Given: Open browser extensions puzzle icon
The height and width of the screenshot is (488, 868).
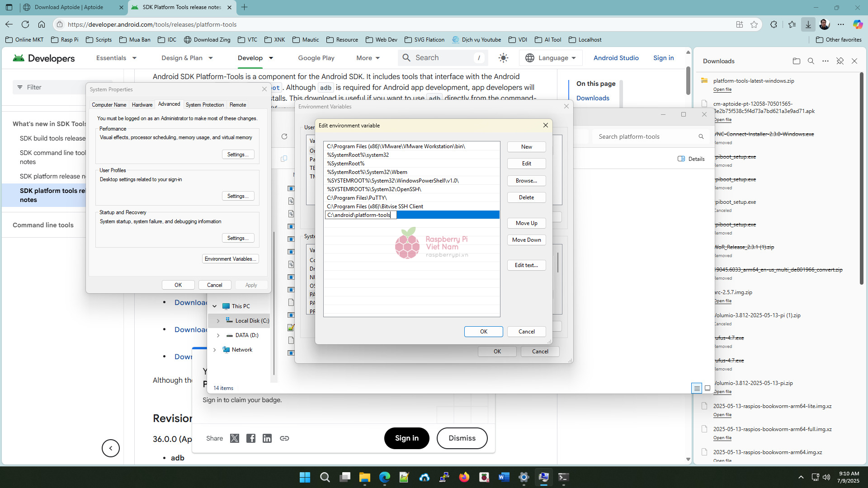Looking at the screenshot, I should (x=774, y=24).
